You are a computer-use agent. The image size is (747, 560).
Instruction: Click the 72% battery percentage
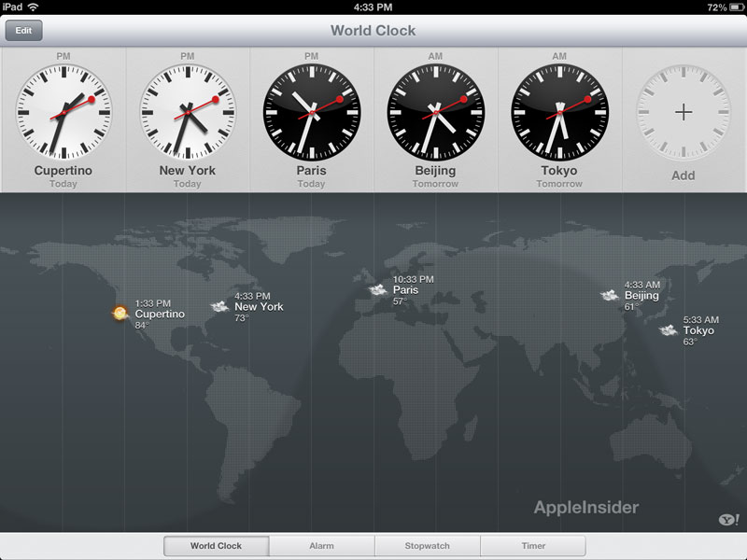point(717,7)
